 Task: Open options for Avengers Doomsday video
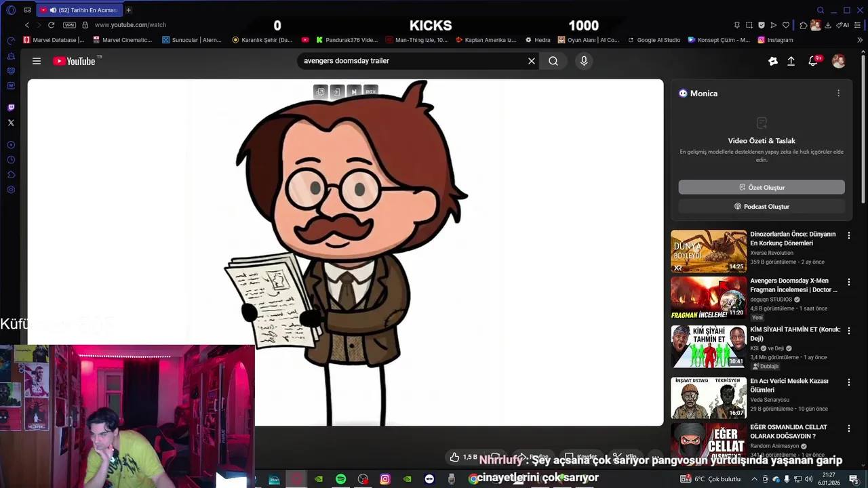[x=848, y=282]
